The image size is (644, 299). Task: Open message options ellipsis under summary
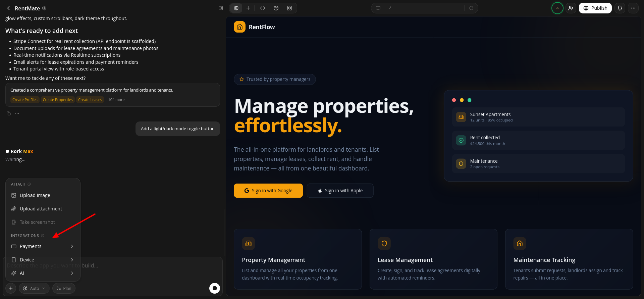coord(17,113)
